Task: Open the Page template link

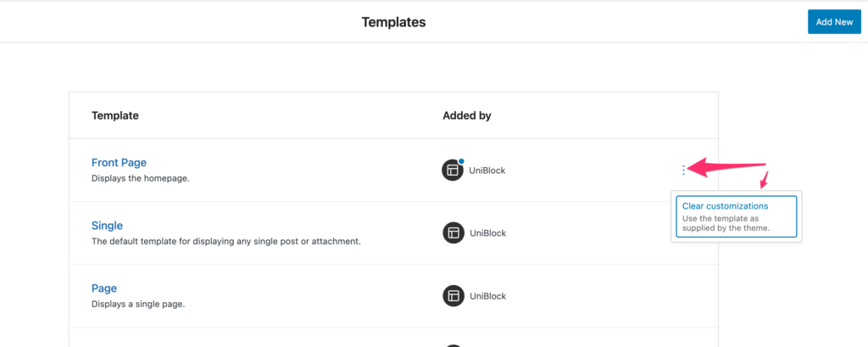Action: click(104, 288)
